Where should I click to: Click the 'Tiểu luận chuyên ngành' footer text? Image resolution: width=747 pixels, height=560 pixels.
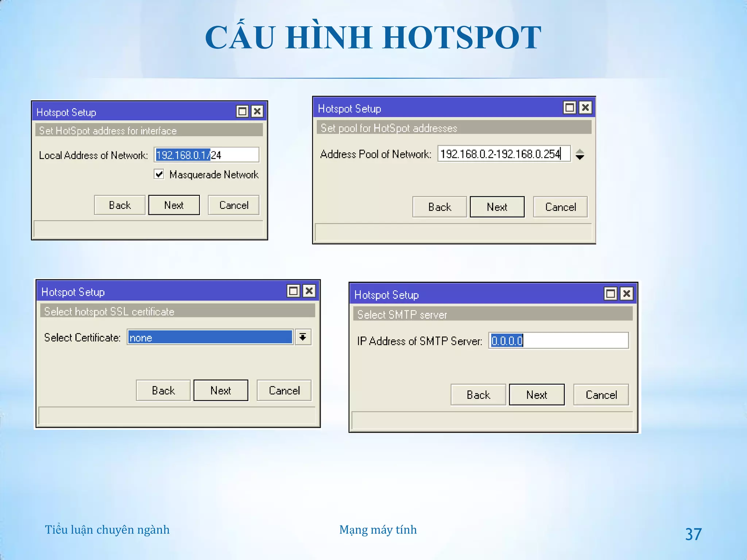[x=107, y=530]
